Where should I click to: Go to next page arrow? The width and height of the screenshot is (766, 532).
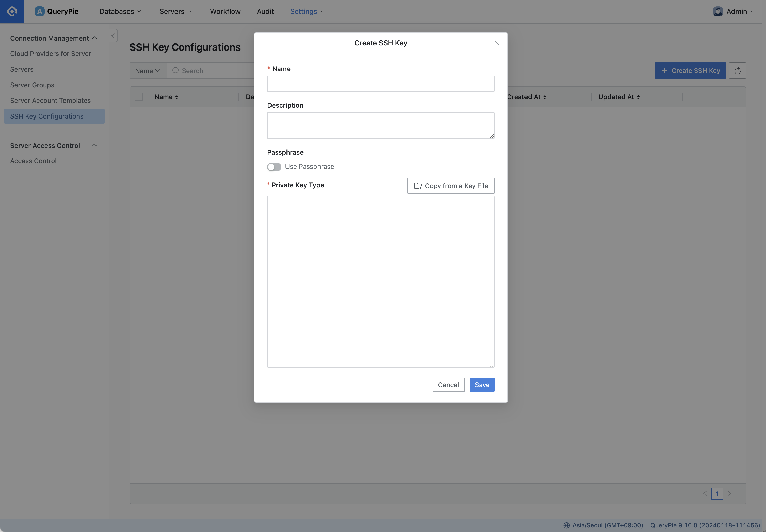click(x=729, y=493)
